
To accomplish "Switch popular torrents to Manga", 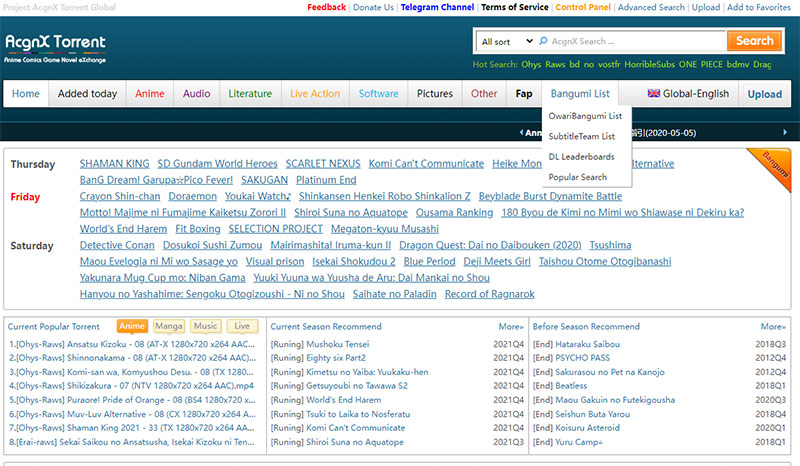I will [x=169, y=326].
